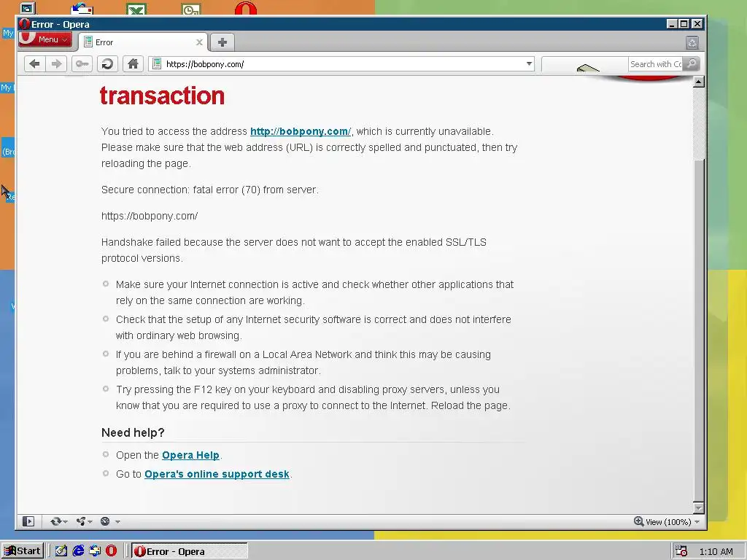Open the Opera Unite icon

click(x=81, y=521)
